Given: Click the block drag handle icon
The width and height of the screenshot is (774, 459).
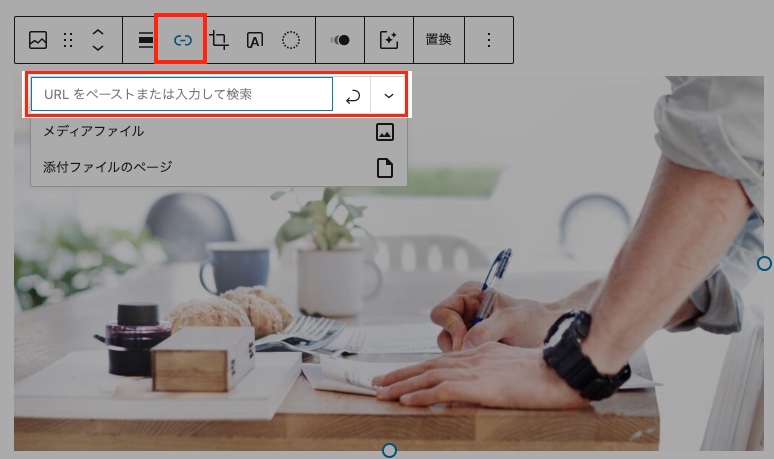Looking at the screenshot, I should (x=68, y=40).
